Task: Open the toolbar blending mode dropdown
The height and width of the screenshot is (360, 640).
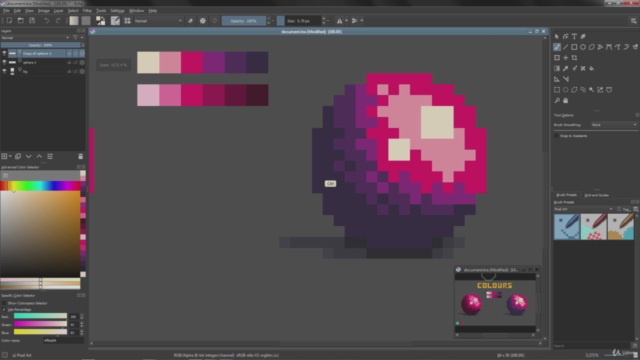Action: [x=158, y=21]
